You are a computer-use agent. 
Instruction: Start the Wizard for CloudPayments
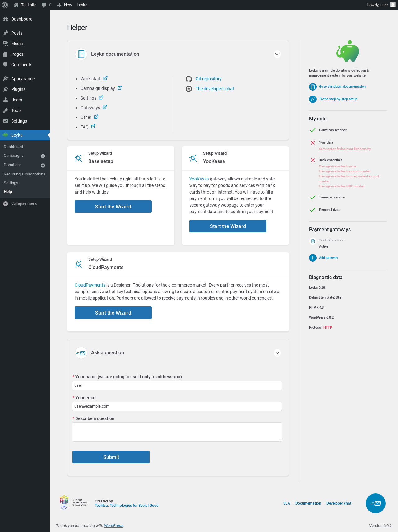[x=113, y=313]
